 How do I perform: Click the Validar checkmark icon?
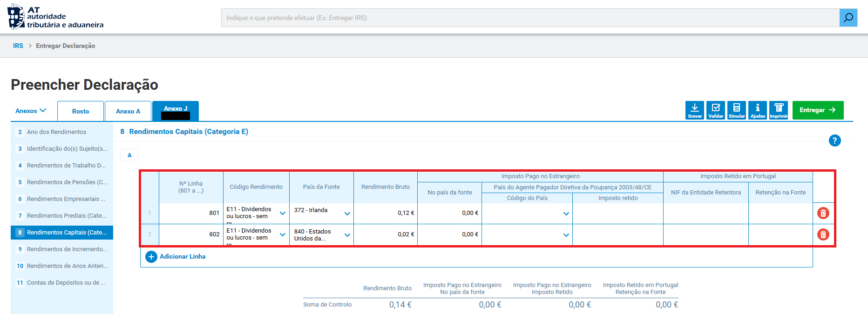coord(716,110)
